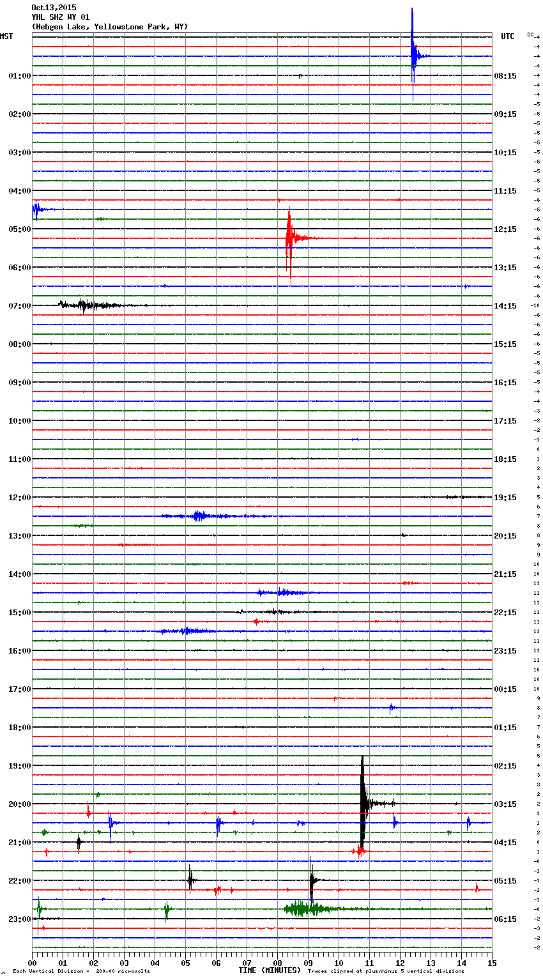Click the 04:15 UTC time label
Screen dimensions: 543x980
(505, 843)
